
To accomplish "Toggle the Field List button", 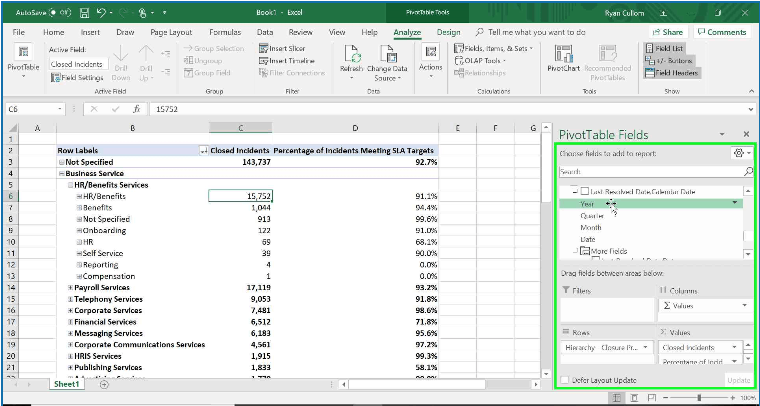I will [x=664, y=48].
